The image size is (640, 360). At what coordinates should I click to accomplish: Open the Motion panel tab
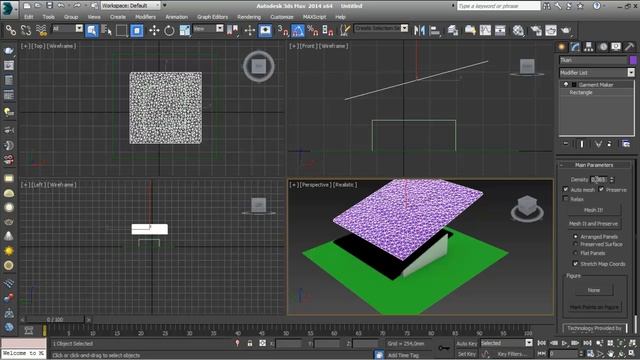(603, 47)
